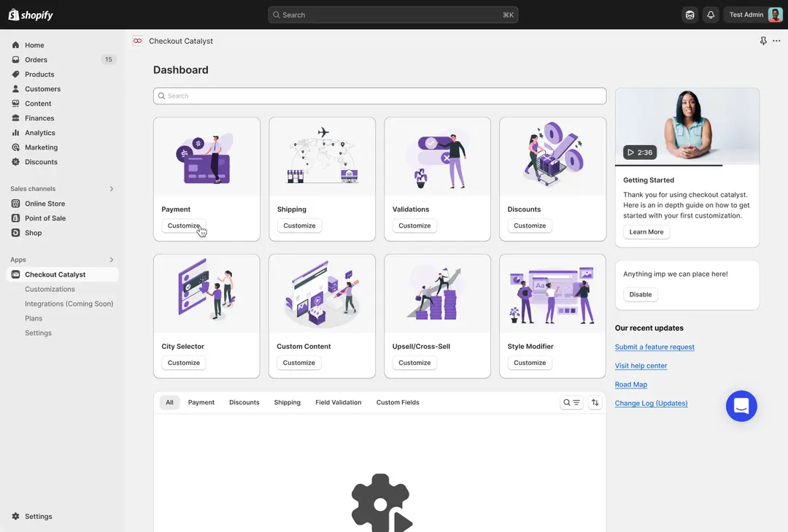Viewport: 788px width, 532px height.
Task: Expand the Sales channels section
Action: pyautogui.click(x=112, y=189)
